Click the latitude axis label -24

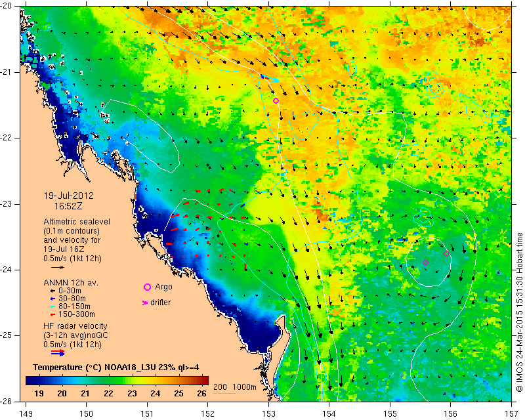[7, 270]
